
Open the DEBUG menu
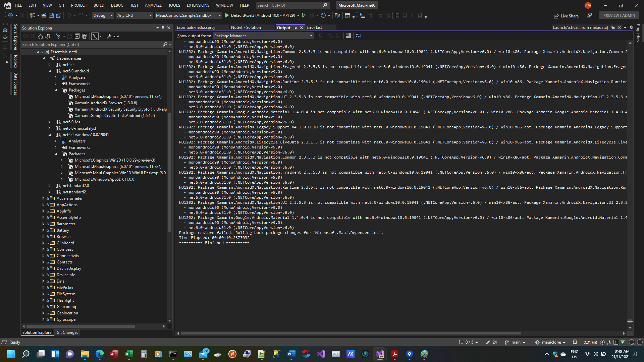coord(117,5)
